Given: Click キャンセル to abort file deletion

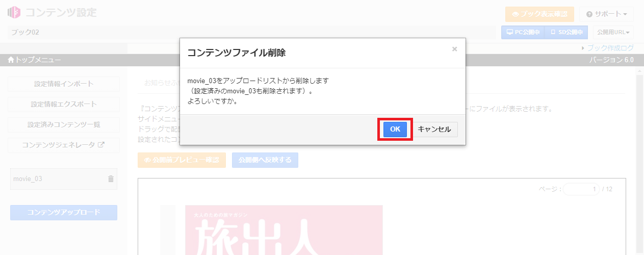Looking at the screenshot, I should [x=434, y=130].
